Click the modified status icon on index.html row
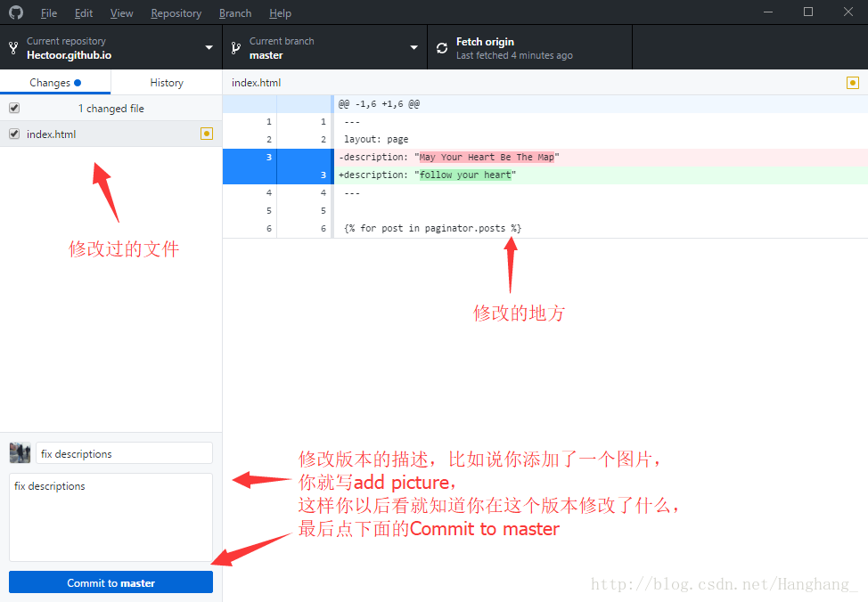The width and height of the screenshot is (868, 602). 207,134
